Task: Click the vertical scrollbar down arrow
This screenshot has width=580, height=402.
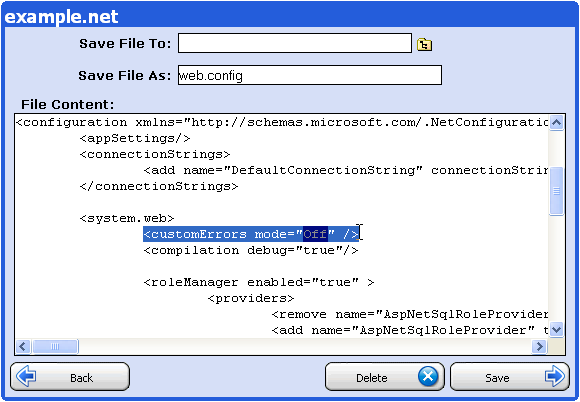Action: [x=556, y=329]
